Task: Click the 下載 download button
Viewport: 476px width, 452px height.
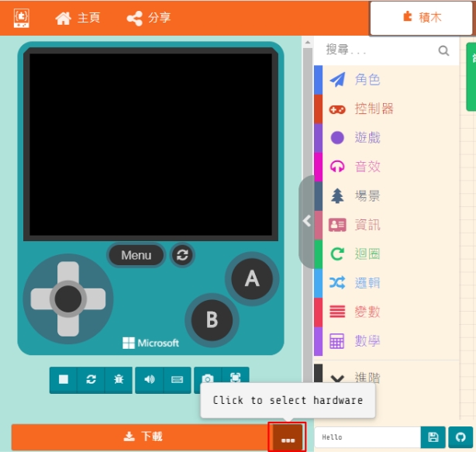Action: (143, 437)
